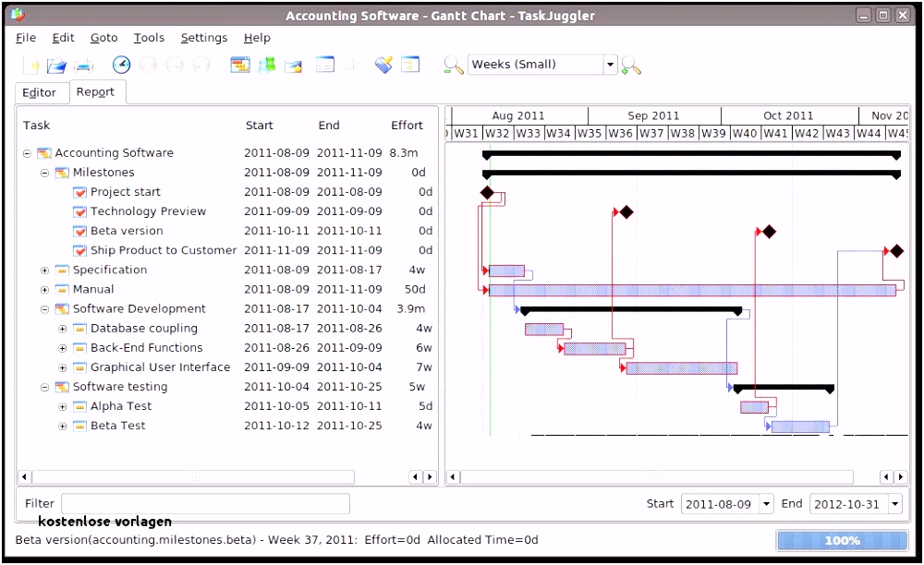Click the task list horizontal scrollbar track

193,476
